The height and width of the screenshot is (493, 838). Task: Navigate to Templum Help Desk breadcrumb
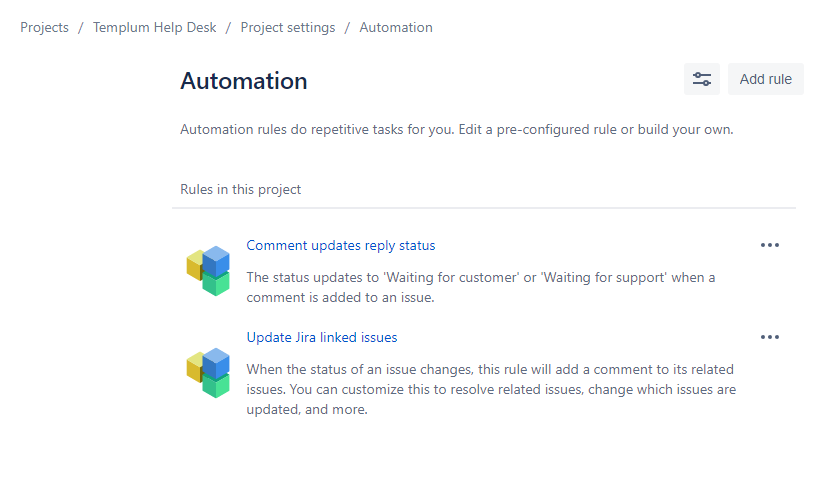click(x=159, y=27)
